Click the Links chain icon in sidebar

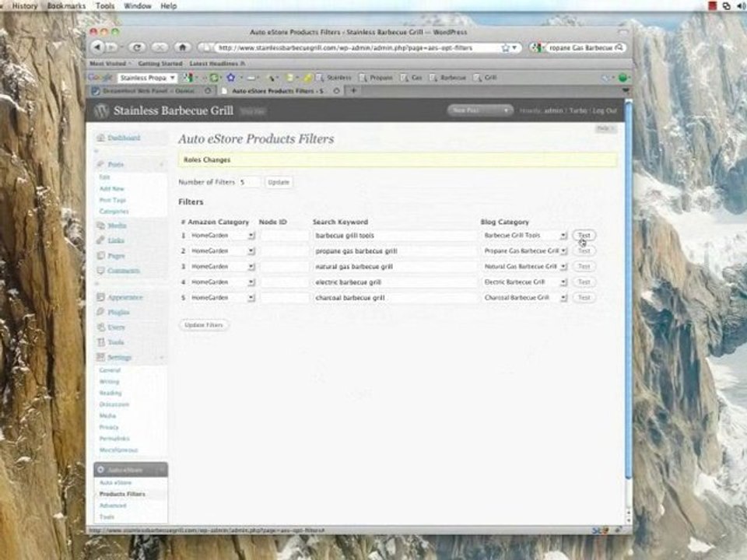point(100,240)
